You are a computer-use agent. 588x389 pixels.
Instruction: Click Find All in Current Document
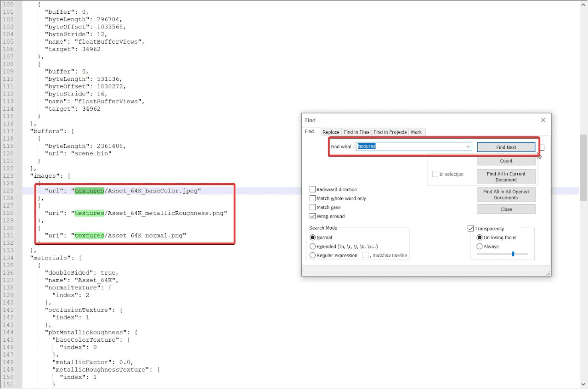pos(506,176)
